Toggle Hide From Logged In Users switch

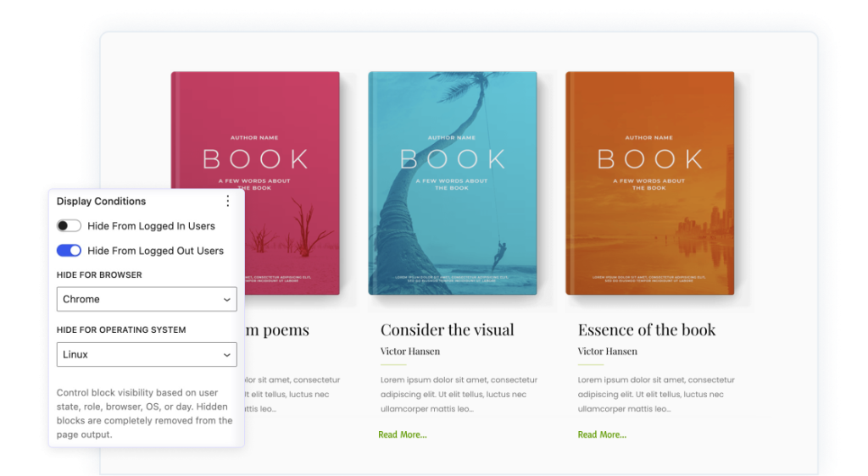(70, 225)
